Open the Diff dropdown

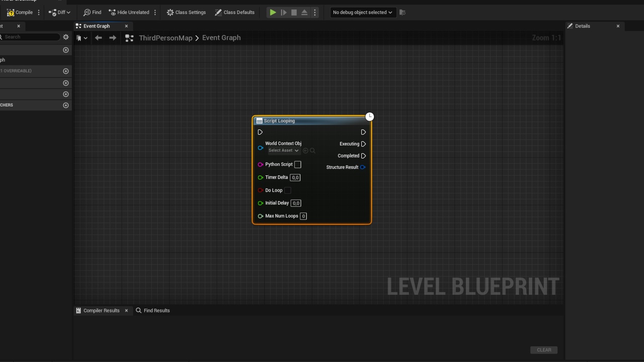pos(59,12)
